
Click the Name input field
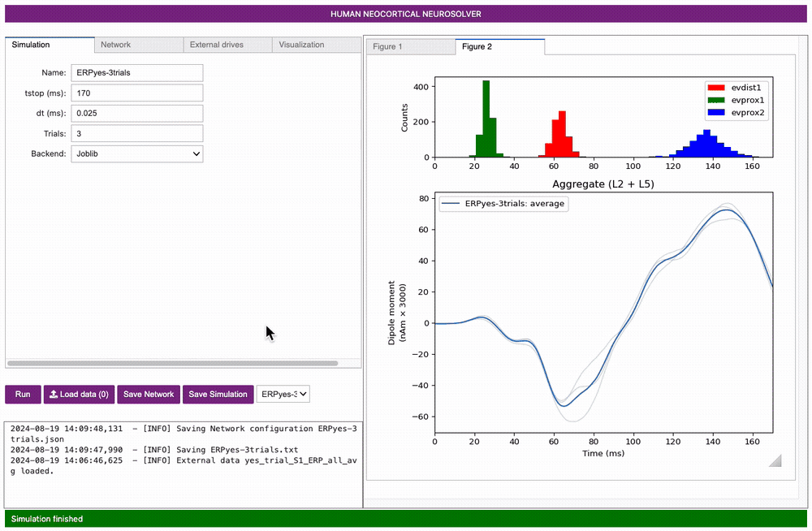coord(136,72)
